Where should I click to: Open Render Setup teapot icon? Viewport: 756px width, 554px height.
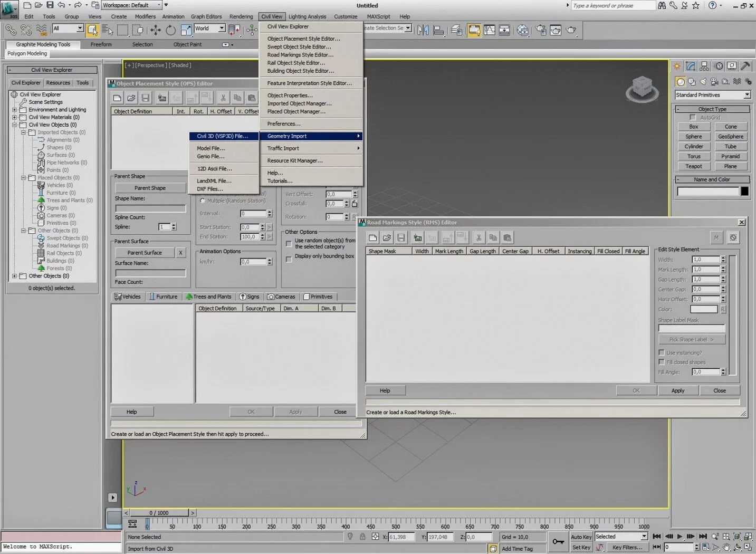coord(541,30)
